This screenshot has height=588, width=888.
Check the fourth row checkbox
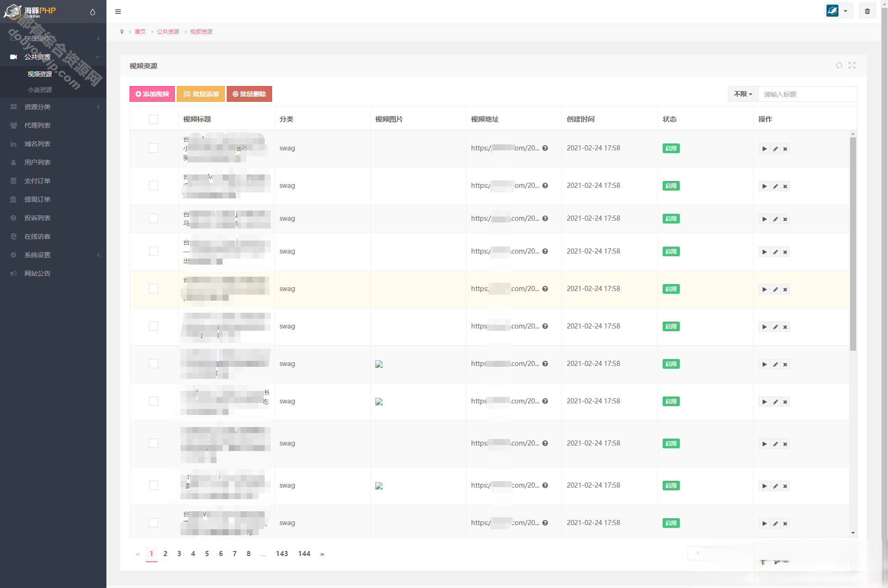[x=154, y=251]
